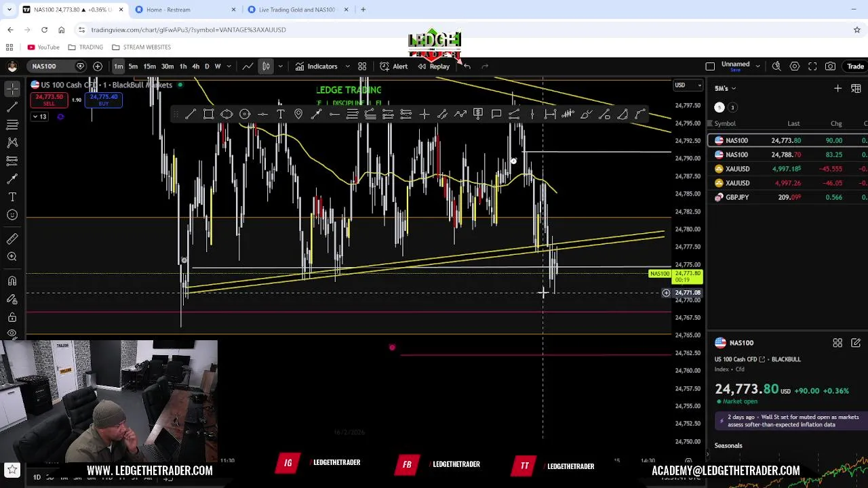
Task: Toggle magnet mode in left sidebar
Action: point(12,281)
